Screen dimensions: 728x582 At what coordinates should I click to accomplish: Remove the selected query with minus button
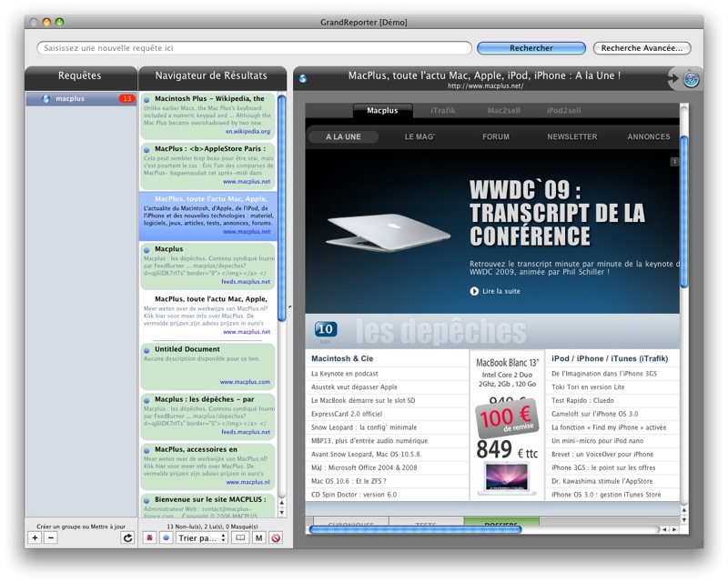tap(51, 538)
